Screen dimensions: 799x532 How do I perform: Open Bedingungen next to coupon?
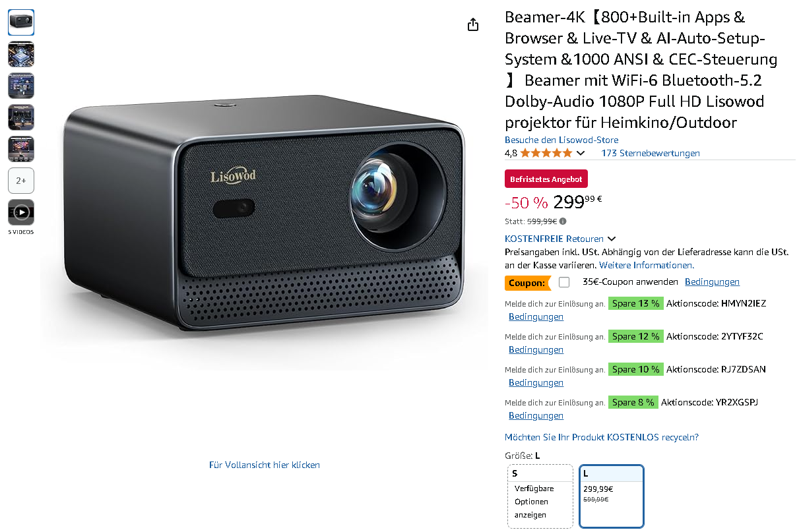[712, 281]
